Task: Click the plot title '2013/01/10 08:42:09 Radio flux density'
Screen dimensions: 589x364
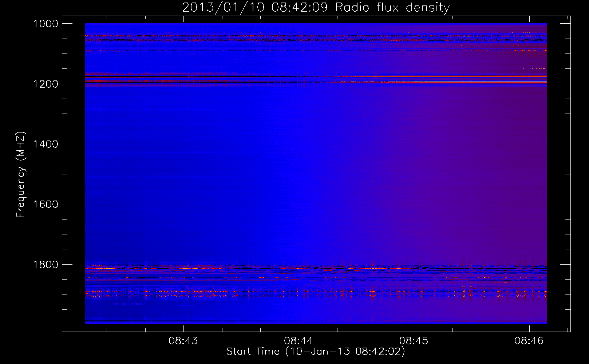Action: 316,7
